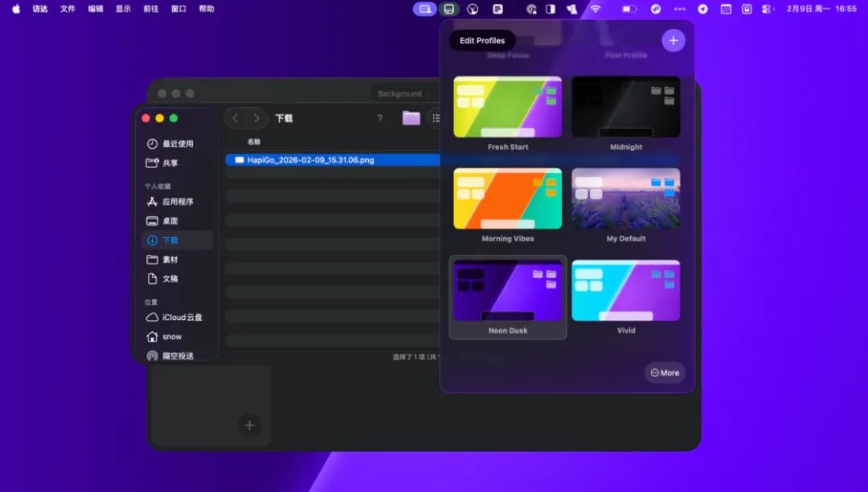The height and width of the screenshot is (492, 868).
Task: Click the list view icon in the Finder toolbar
Action: pyautogui.click(x=435, y=117)
